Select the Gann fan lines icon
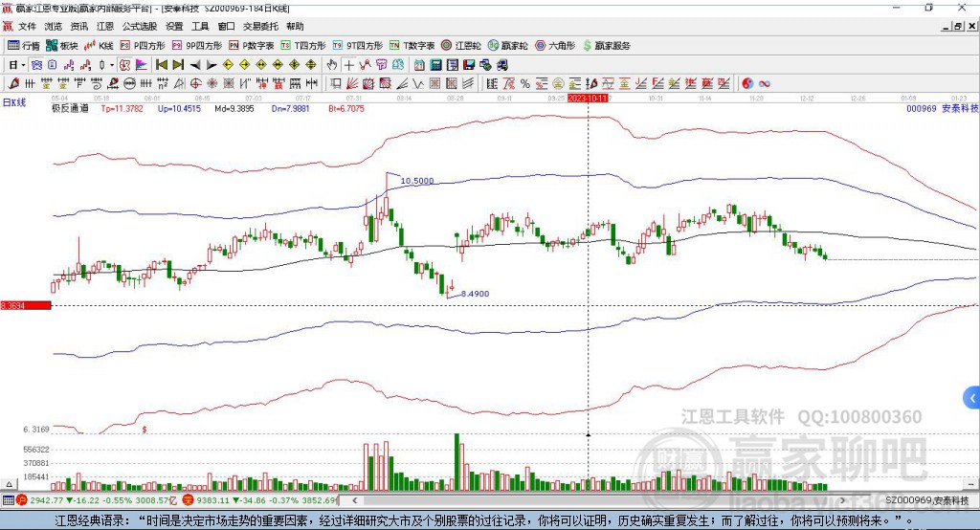 [x=352, y=84]
